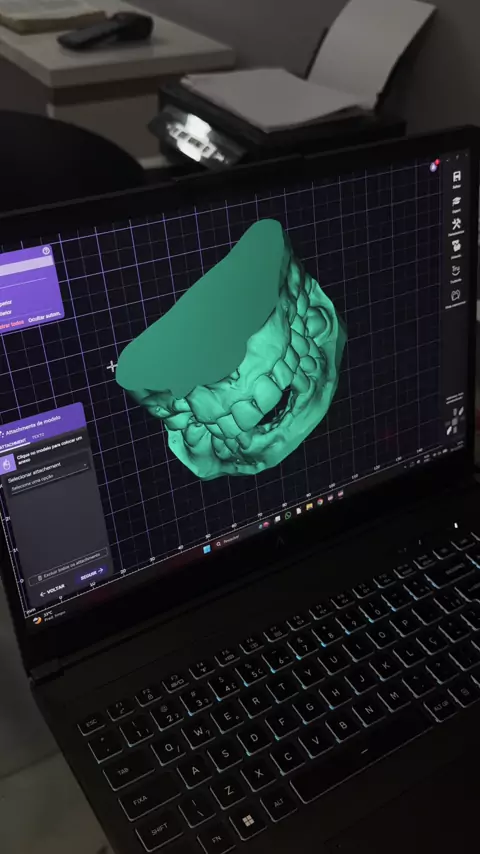The image size is (480, 854).
Task: Click the help icon on purple panel
Action: [x=46, y=251]
